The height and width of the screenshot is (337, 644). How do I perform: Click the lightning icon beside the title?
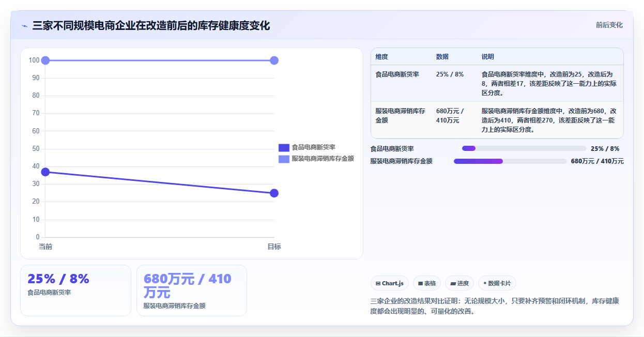click(x=24, y=26)
